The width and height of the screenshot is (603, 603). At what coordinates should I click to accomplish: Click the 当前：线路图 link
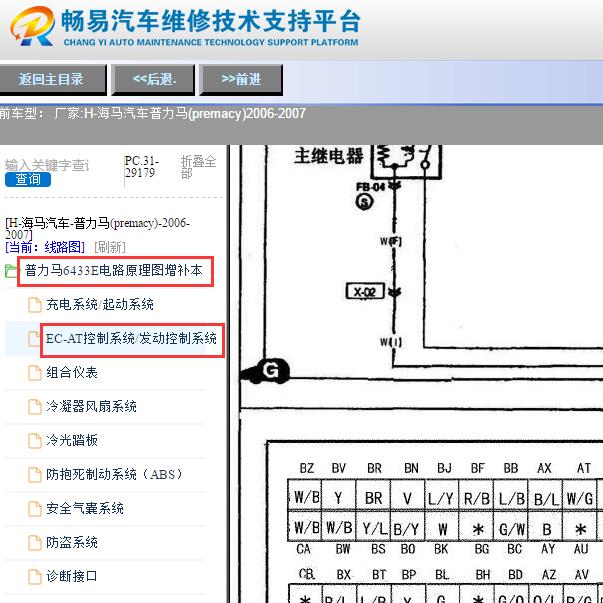pos(46,247)
